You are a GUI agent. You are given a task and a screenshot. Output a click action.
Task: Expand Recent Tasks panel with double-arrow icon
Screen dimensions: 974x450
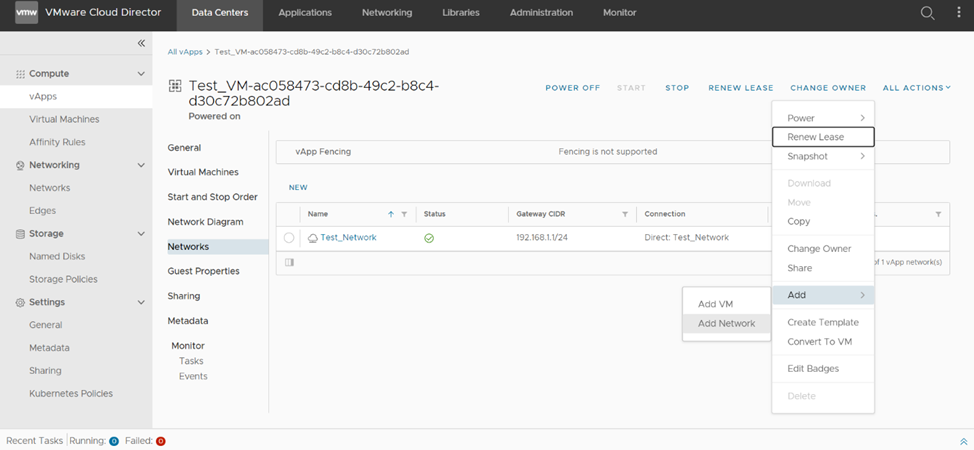[x=963, y=441]
